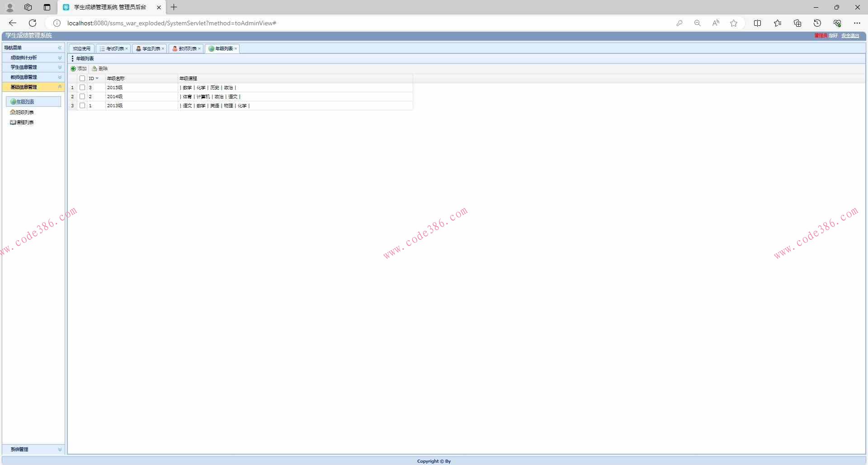Open the browser profile icon
The height and width of the screenshot is (465, 868).
point(10,7)
